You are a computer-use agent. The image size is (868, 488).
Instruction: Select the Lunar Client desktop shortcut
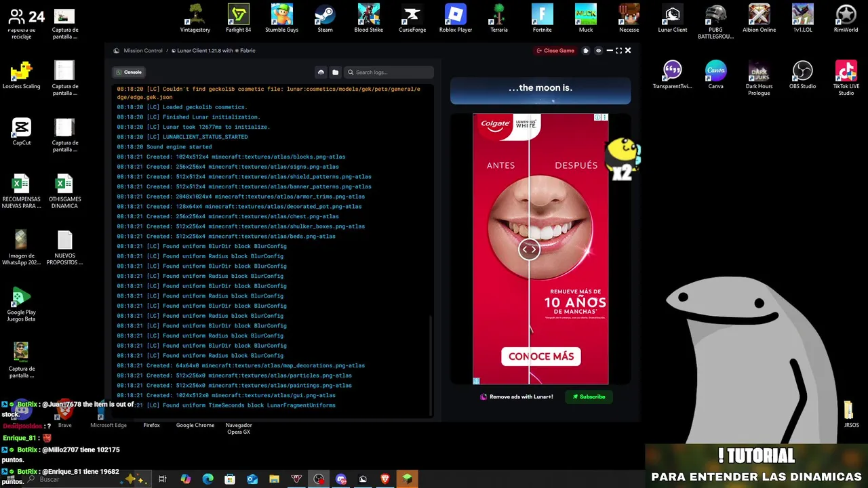tap(673, 18)
